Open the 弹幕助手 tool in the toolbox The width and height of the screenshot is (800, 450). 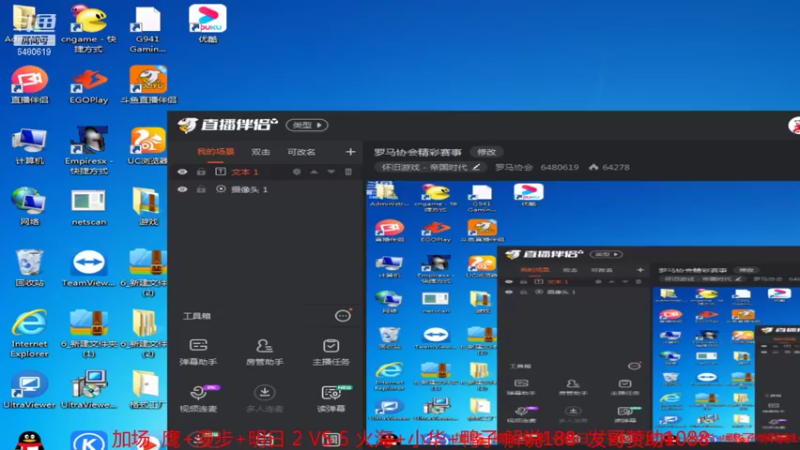click(x=198, y=352)
